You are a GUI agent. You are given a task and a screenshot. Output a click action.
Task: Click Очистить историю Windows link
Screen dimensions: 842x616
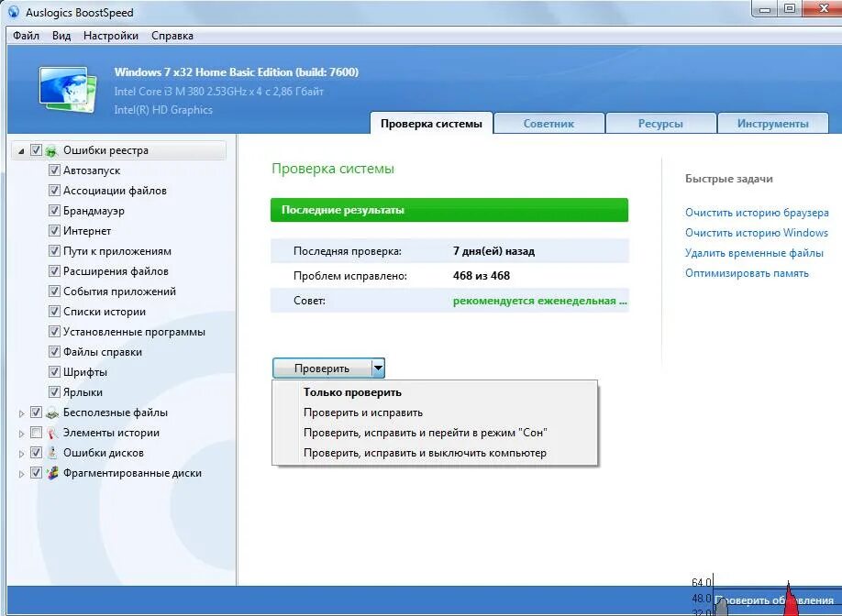pos(757,233)
